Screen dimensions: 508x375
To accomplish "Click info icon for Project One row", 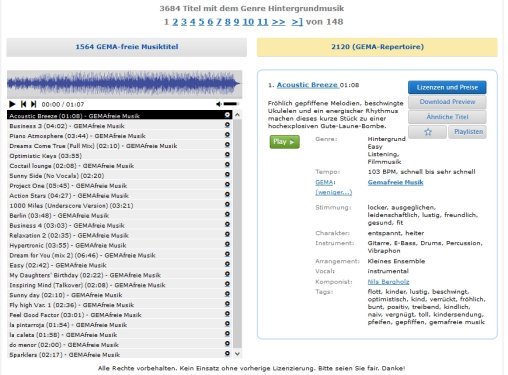I will click(x=227, y=185).
